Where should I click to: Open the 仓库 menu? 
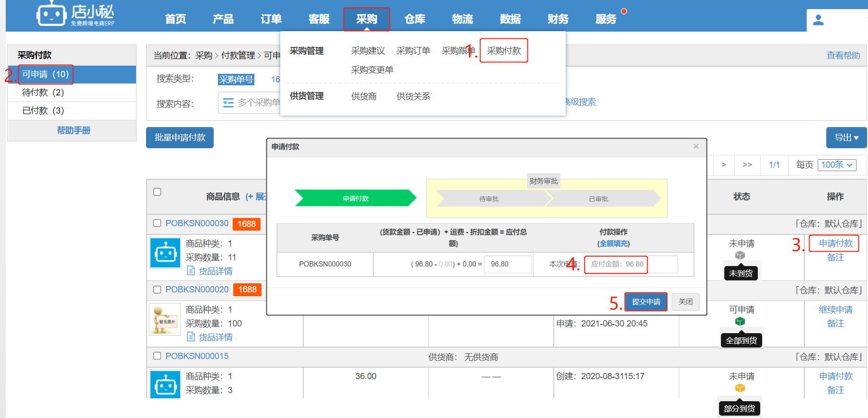[415, 19]
